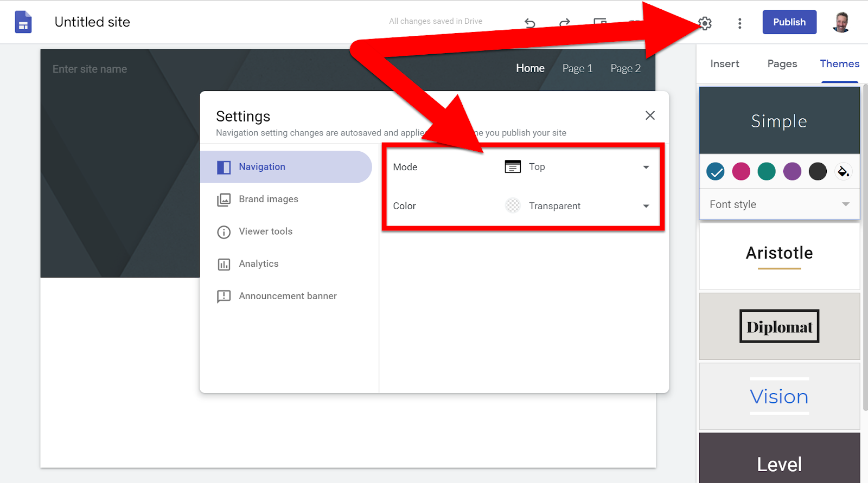Open the settings gear icon

[x=705, y=23]
